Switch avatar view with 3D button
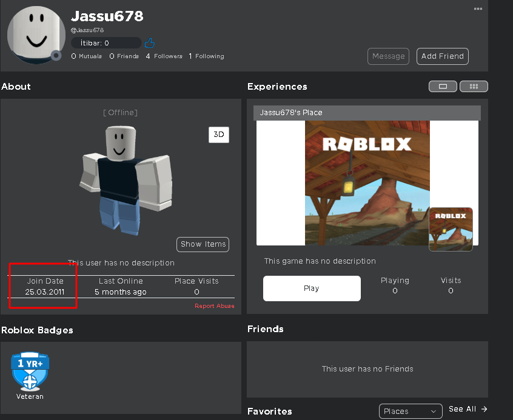The height and width of the screenshot is (420, 513). click(x=219, y=135)
